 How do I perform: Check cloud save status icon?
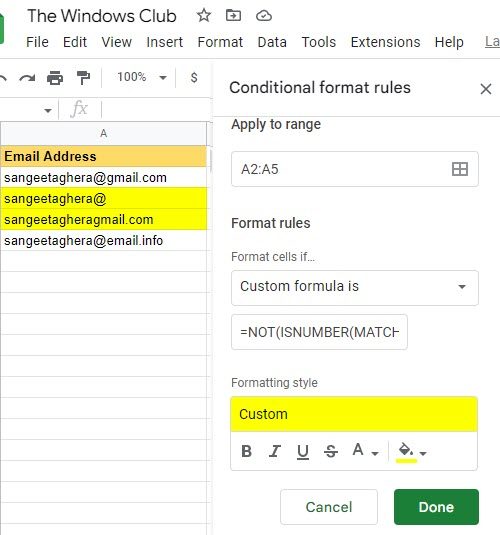coord(264,16)
